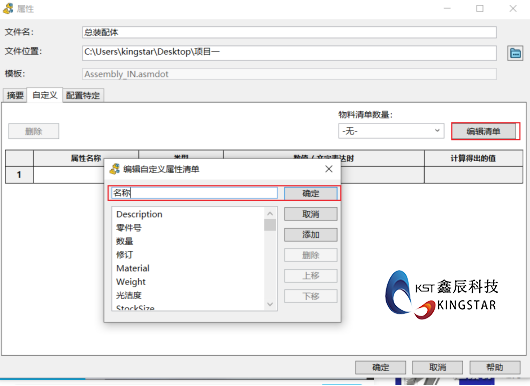Maximize the properties window

(480, 8)
